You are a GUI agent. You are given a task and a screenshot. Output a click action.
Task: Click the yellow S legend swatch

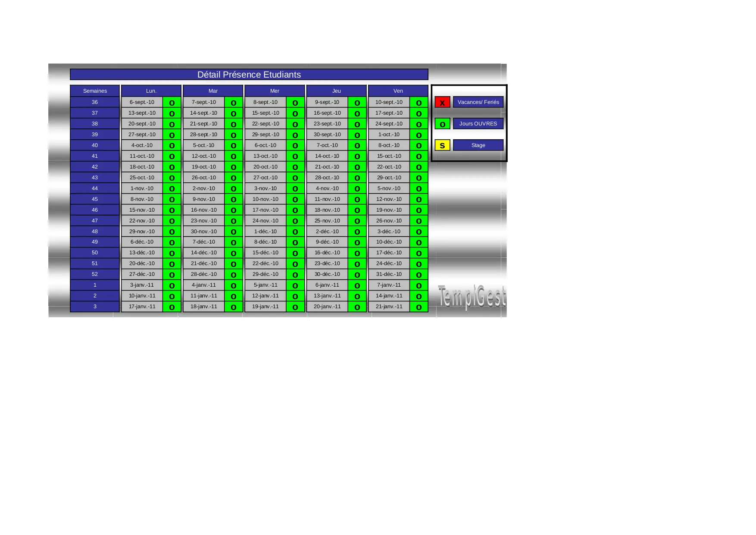442,145
